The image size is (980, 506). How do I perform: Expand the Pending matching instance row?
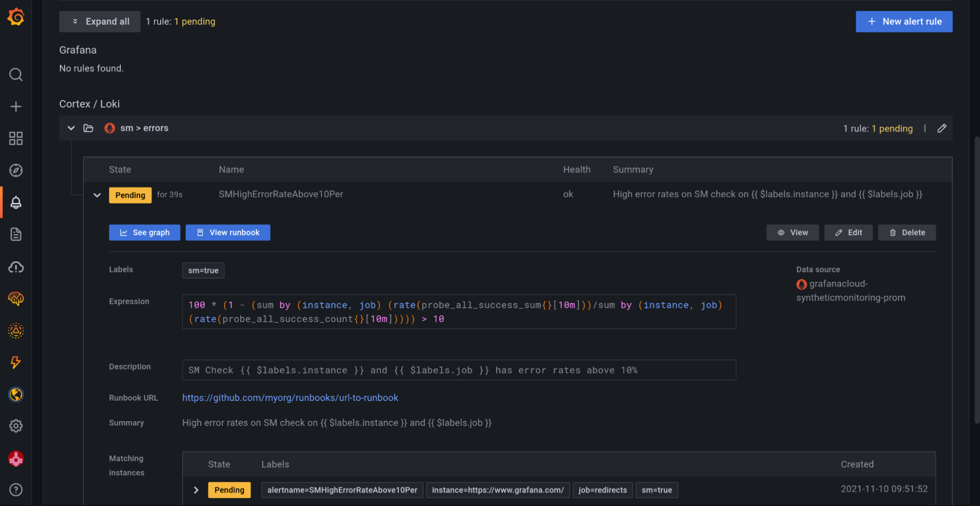(x=196, y=490)
